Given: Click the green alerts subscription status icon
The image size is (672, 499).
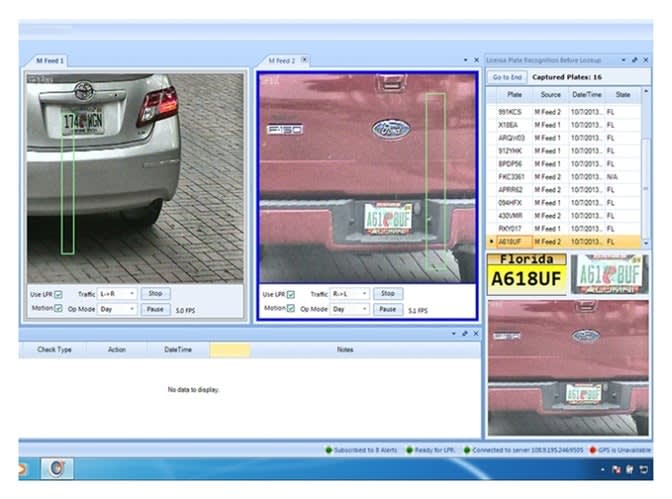Looking at the screenshot, I should click(327, 450).
